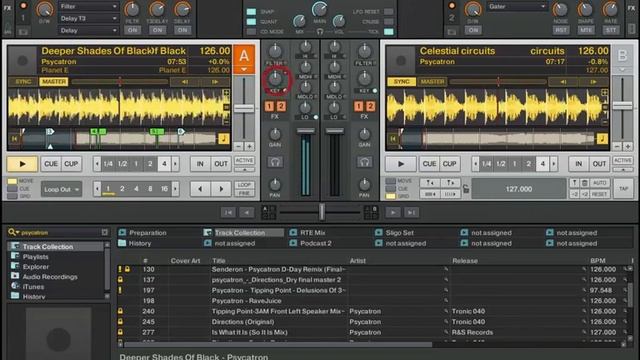Viewport: 640px width, 360px height.
Task: Toggle Deck B SYNC
Action: (x=402, y=82)
